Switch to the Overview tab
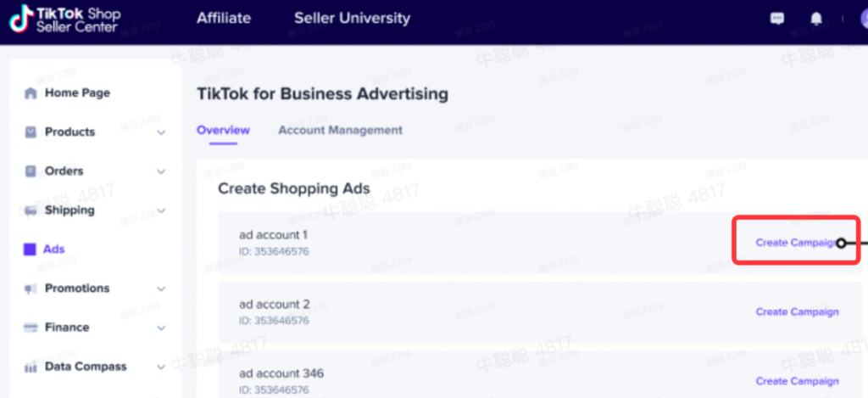 (x=223, y=131)
